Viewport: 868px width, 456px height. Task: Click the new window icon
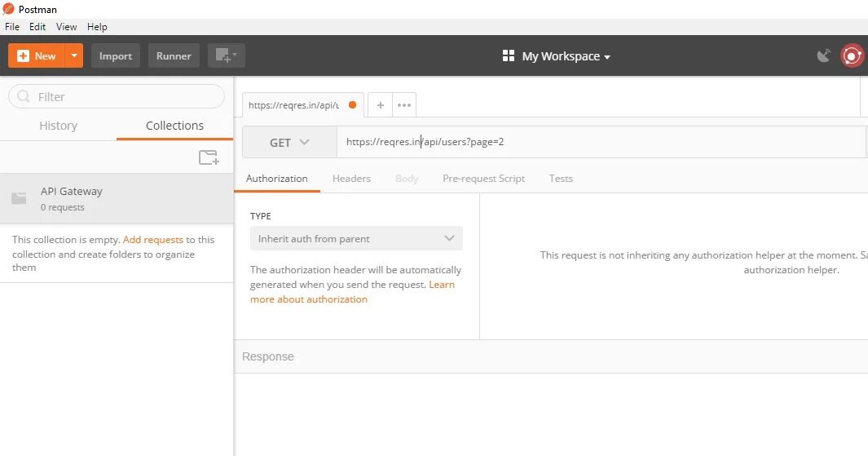226,55
